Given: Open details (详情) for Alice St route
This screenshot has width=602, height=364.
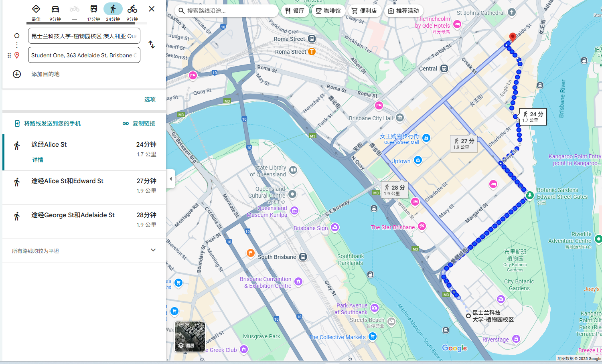Looking at the screenshot, I should (x=38, y=160).
